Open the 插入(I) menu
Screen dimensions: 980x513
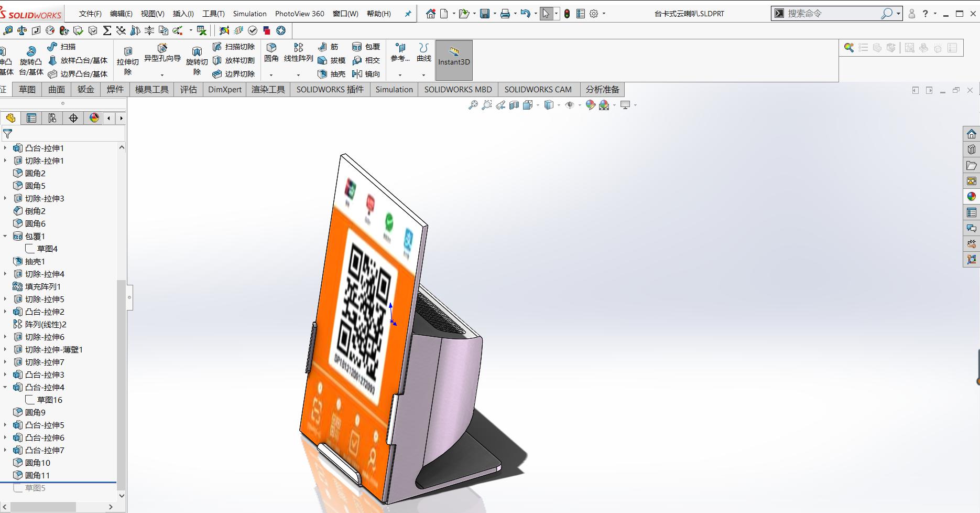(183, 14)
